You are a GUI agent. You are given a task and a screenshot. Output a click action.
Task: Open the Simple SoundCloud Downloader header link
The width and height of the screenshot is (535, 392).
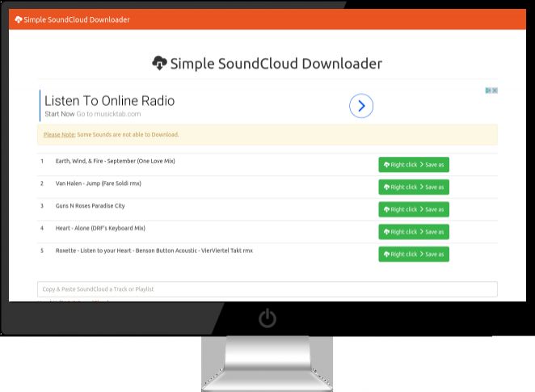point(73,19)
